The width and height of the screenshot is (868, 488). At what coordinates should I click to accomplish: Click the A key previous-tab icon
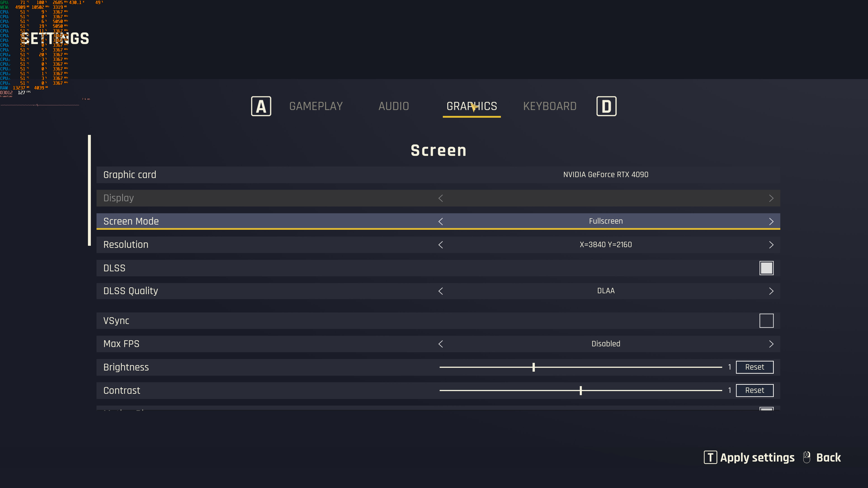coord(261,106)
